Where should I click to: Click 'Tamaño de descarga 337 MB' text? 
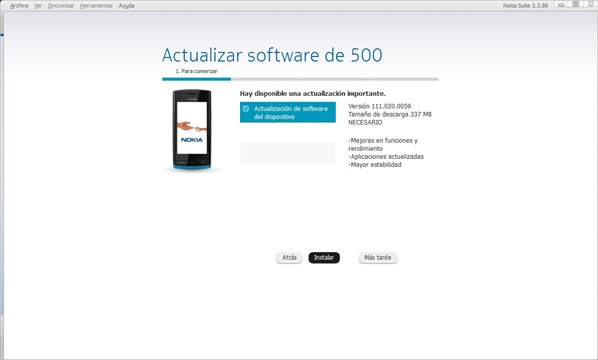pyautogui.click(x=390, y=114)
